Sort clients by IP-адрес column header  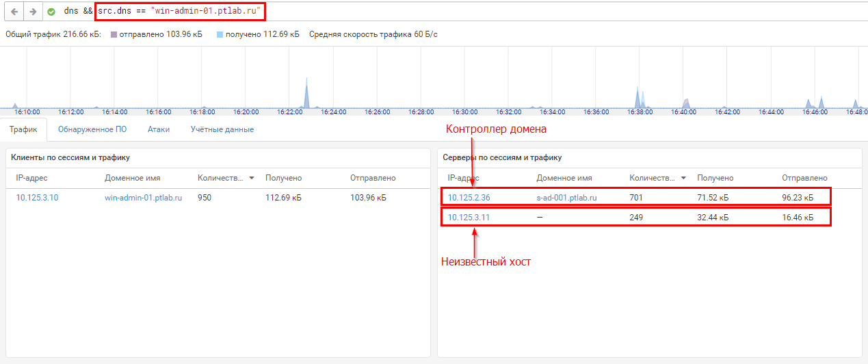pos(31,178)
